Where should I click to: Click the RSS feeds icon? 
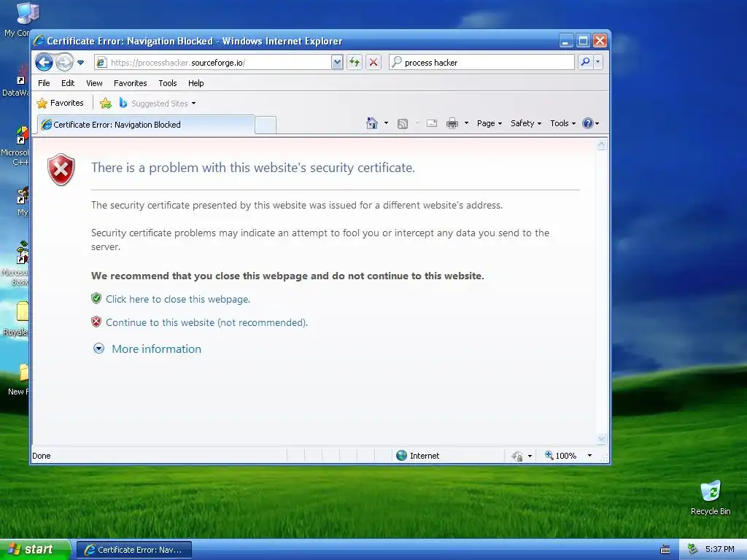pyautogui.click(x=403, y=124)
